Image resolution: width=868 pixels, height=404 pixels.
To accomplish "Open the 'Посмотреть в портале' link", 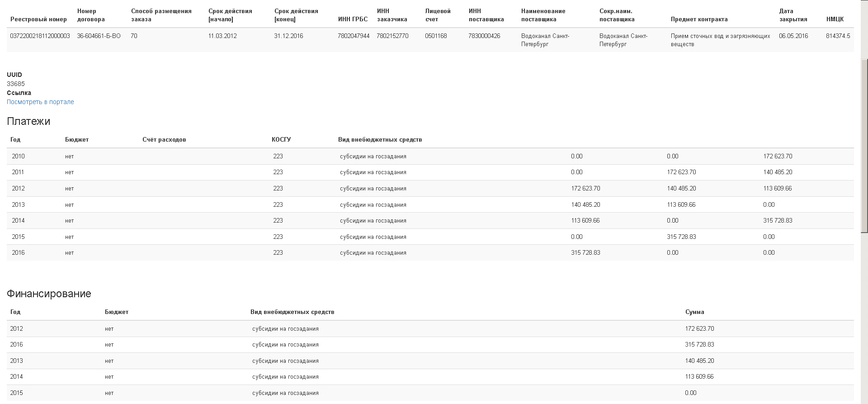I will click(40, 102).
